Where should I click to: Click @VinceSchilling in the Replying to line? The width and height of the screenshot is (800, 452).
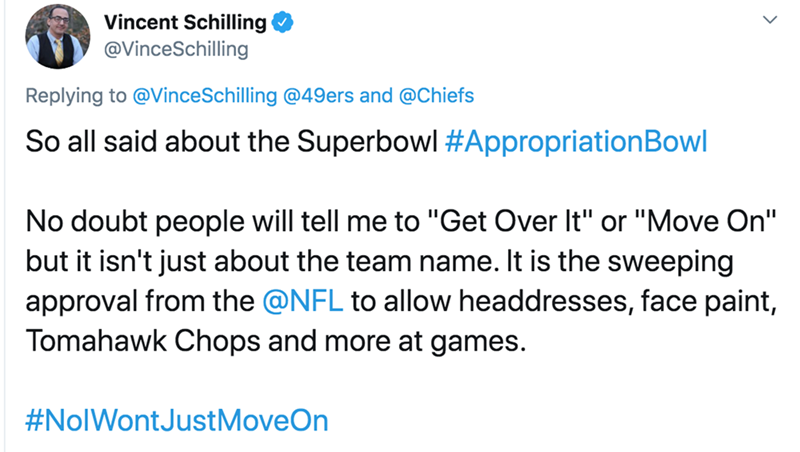(203, 96)
